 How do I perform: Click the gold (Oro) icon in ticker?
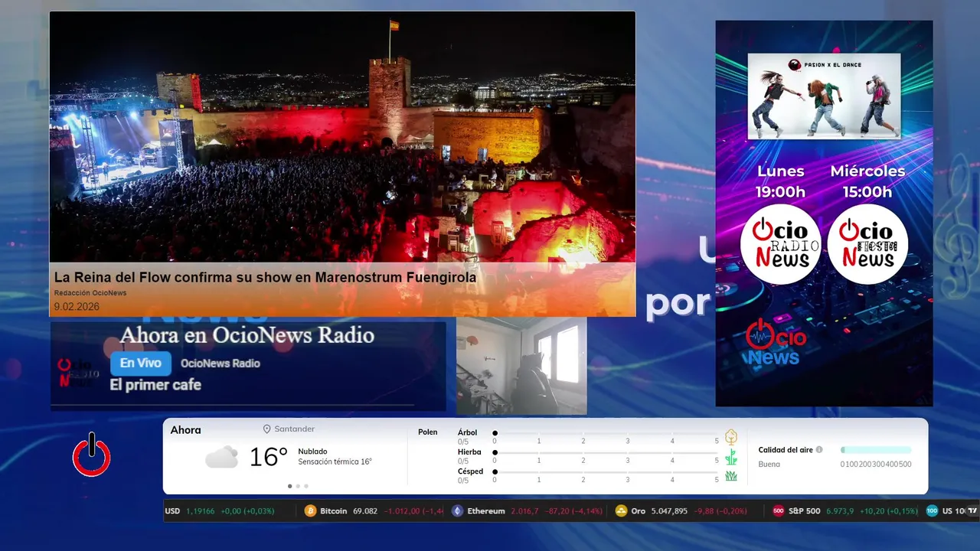click(621, 511)
